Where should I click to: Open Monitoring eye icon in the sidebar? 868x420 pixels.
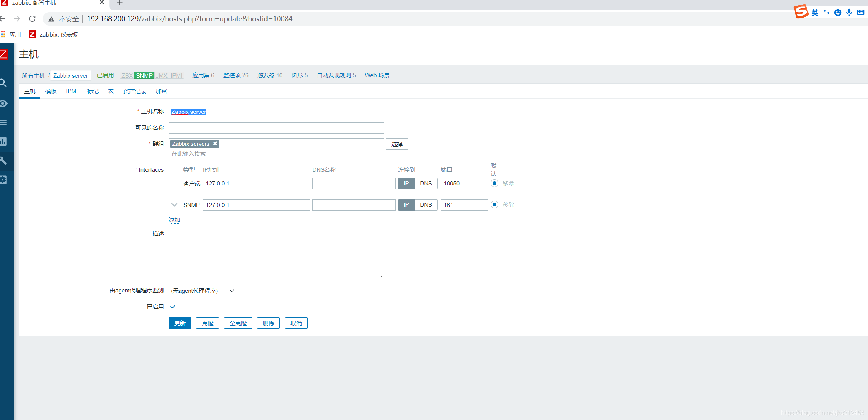[3, 104]
